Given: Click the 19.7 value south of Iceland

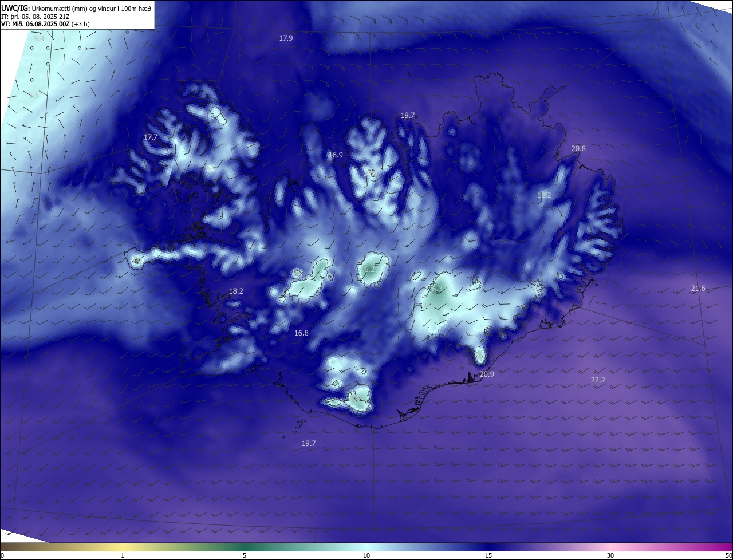Looking at the screenshot, I should (309, 444).
